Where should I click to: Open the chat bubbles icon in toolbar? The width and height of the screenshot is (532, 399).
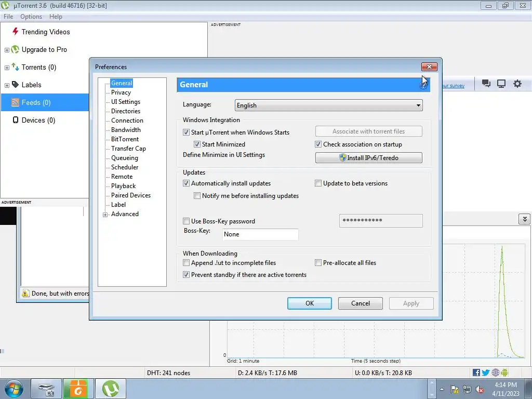click(486, 84)
